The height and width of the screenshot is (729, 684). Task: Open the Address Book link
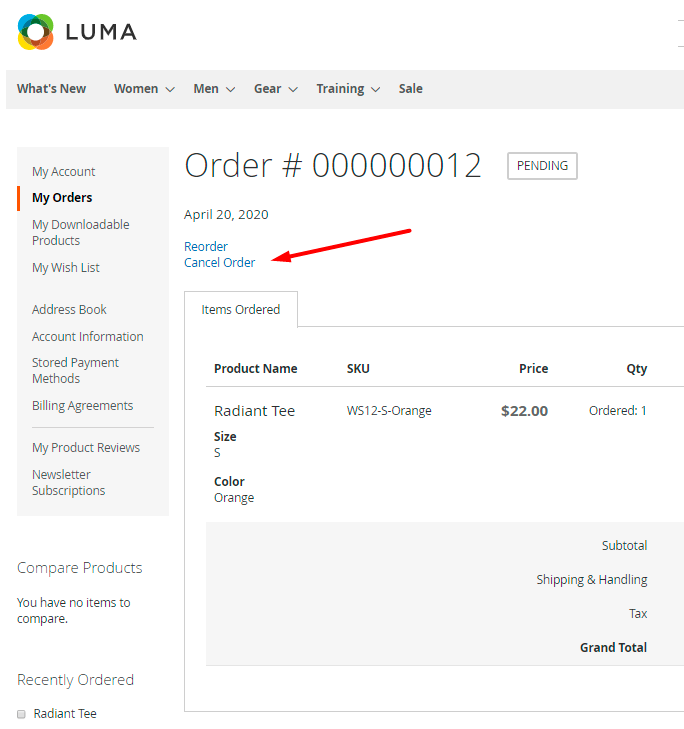coord(69,310)
